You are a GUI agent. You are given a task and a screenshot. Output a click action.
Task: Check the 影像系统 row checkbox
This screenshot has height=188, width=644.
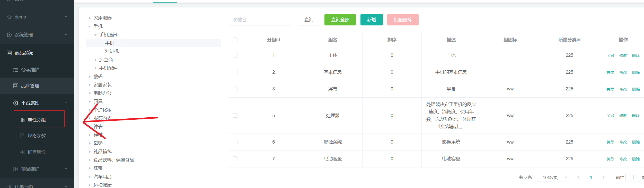tap(235, 142)
